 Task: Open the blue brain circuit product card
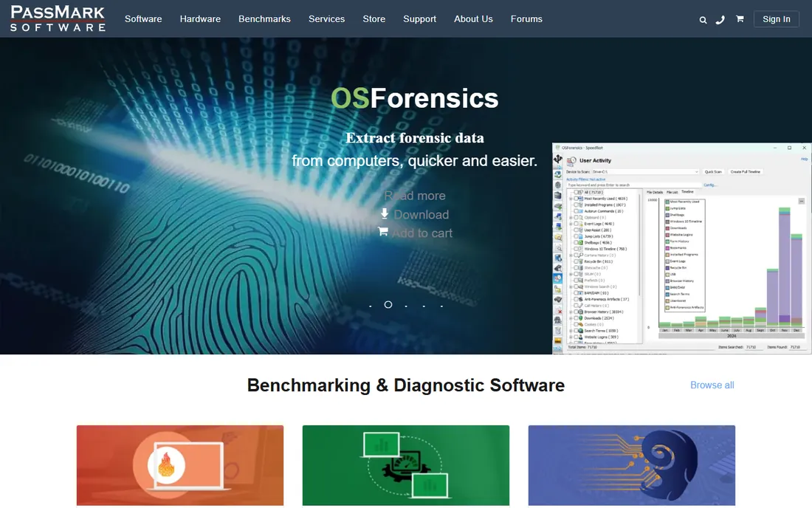[632, 465]
